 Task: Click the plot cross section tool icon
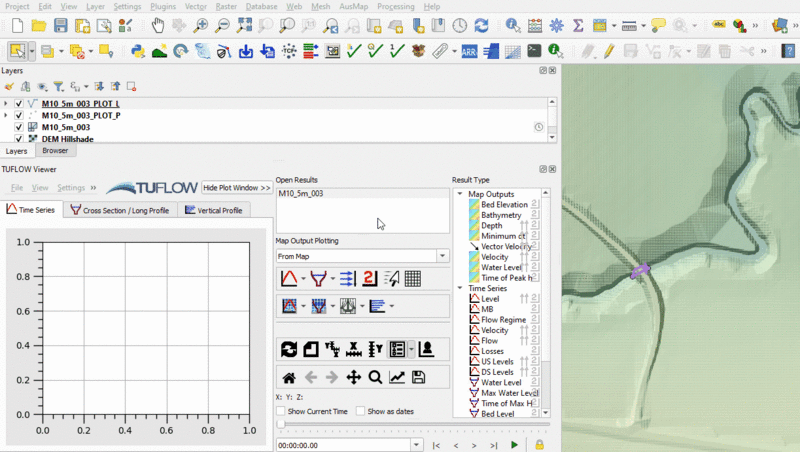tap(318, 278)
